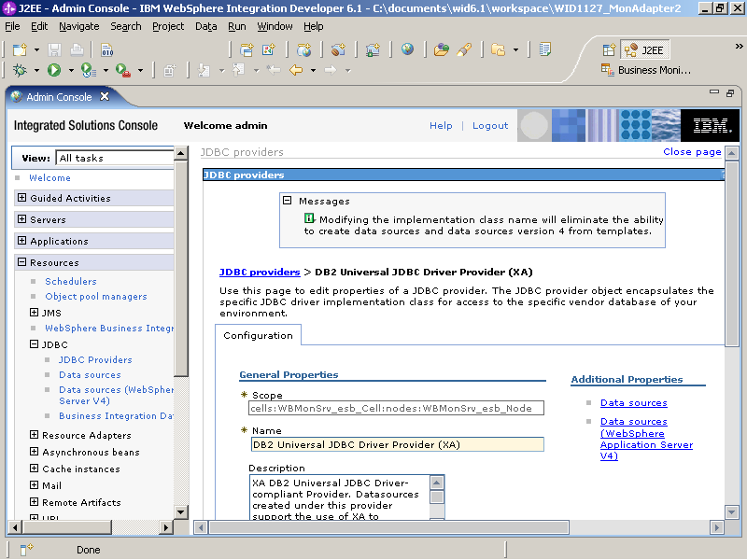Click the Print icon in the toolbar
Screen dimensions: 747x560
point(77,49)
